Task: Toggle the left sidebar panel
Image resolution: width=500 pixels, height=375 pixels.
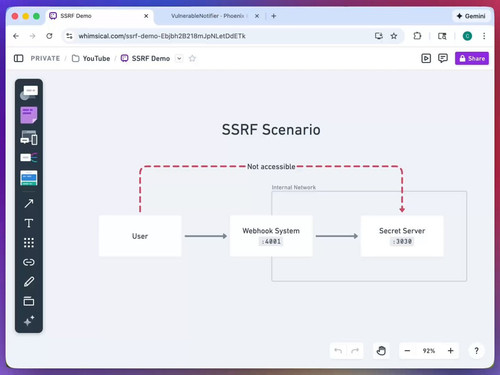Action: coord(19,58)
